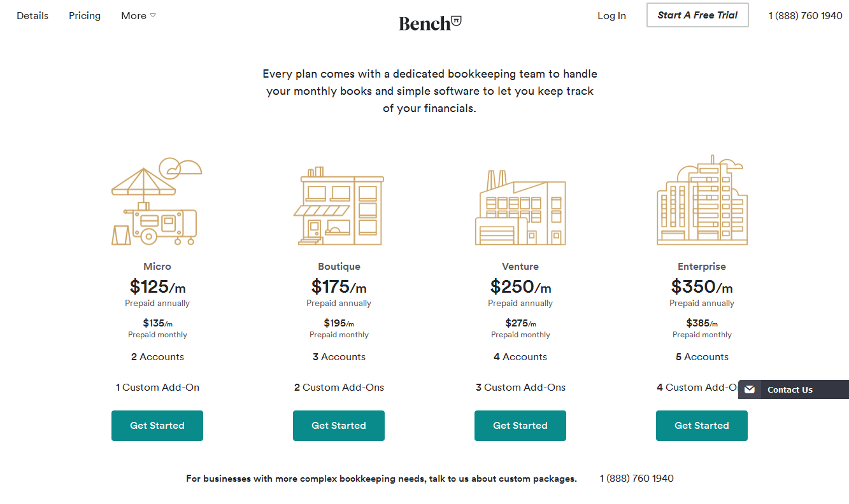Get started with the Boutique plan

point(339,426)
